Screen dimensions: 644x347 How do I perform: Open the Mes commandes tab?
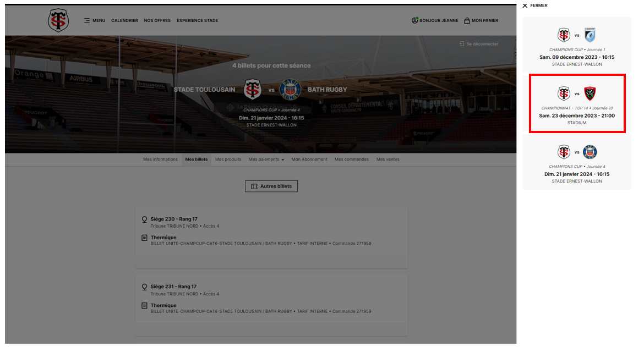click(x=352, y=159)
